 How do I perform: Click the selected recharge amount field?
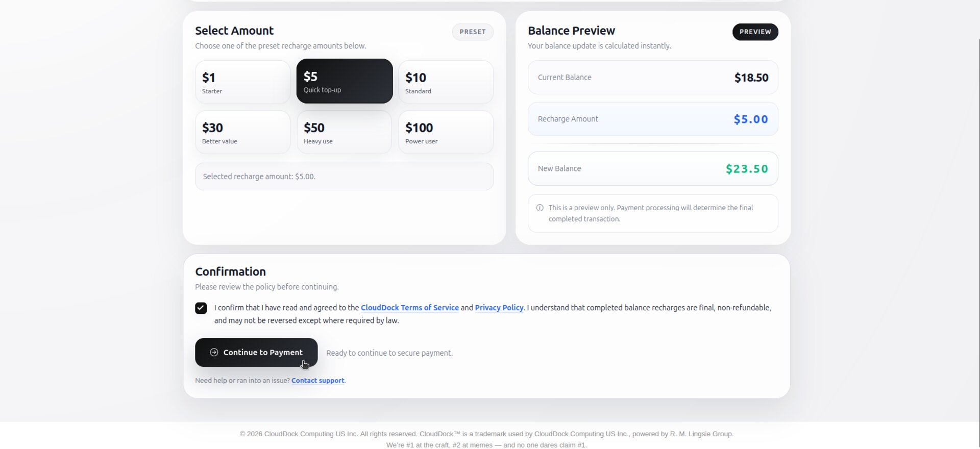pyautogui.click(x=344, y=177)
